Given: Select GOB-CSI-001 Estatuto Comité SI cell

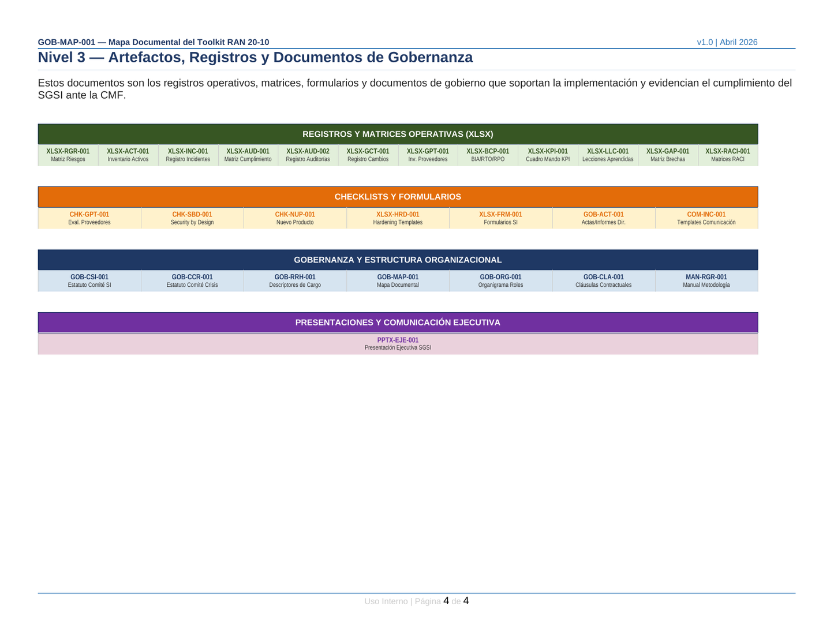Looking at the screenshot, I should 89,281.
